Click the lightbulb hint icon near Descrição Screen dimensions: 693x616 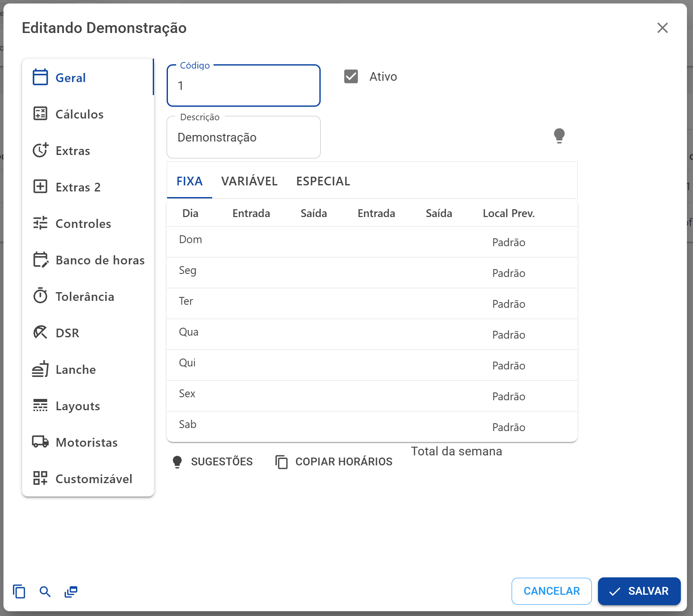coord(559,136)
